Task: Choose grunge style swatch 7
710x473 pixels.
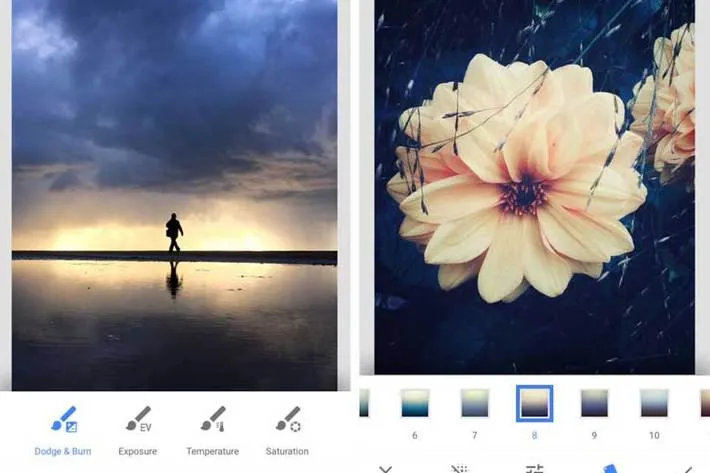Action: (475, 403)
